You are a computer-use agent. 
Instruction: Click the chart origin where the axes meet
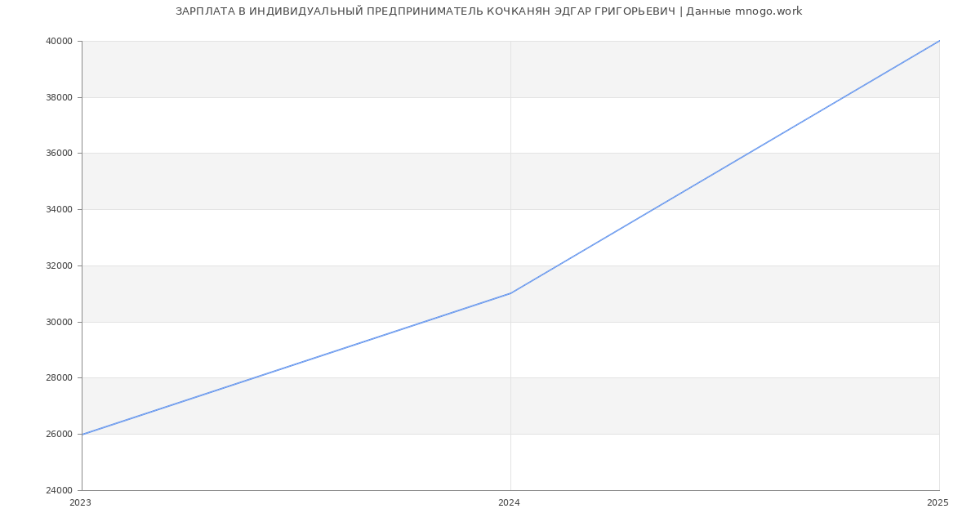pyautogui.click(x=82, y=490)
